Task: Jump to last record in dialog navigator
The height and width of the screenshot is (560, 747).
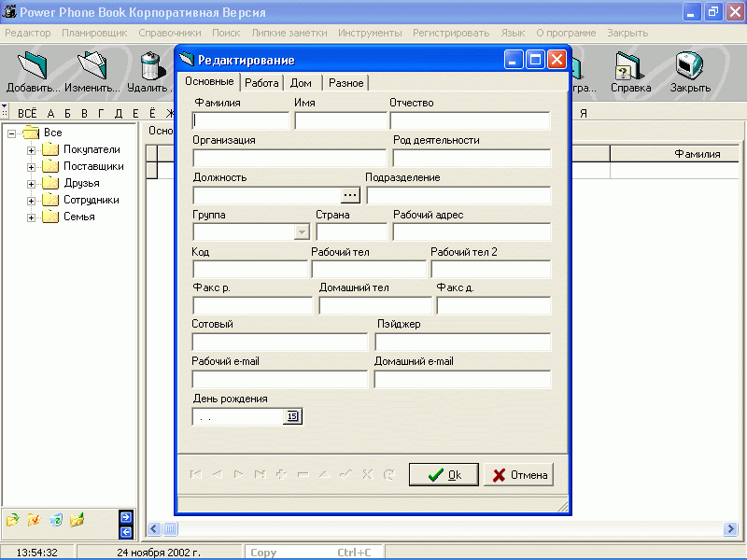Action: point(261,474)
